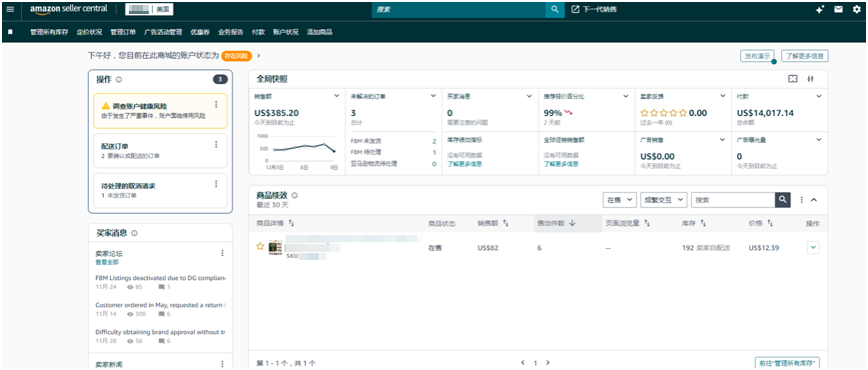
Task: Sort by 库存 column arrows
Action: [x=703, y=223]
